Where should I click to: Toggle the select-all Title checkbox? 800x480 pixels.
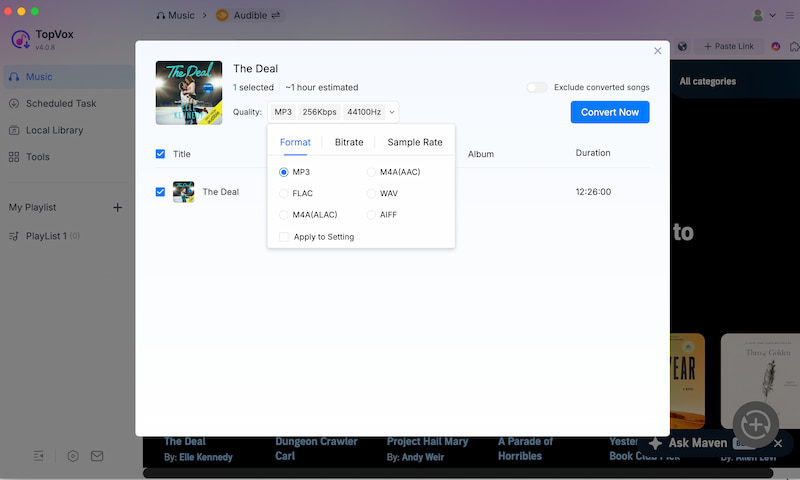[160, 154]
